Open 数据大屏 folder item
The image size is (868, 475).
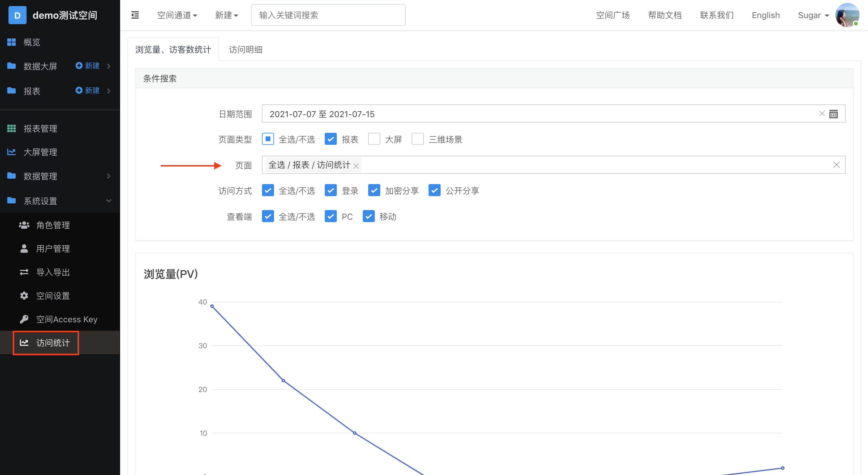pos(40,66)
